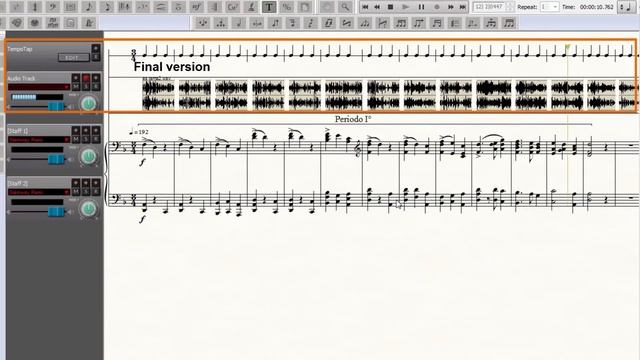Rewind to the beginning

365,7
